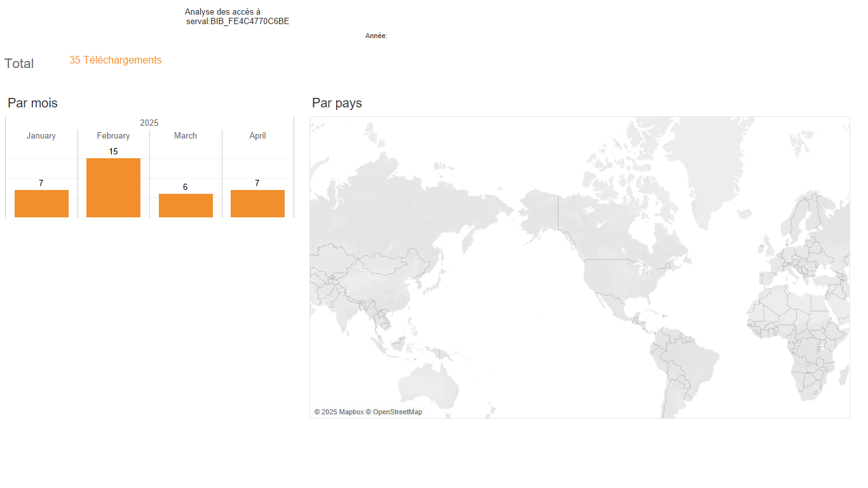
Task: Click the Analyse des accès title
Action: click(x=237, y=17)
